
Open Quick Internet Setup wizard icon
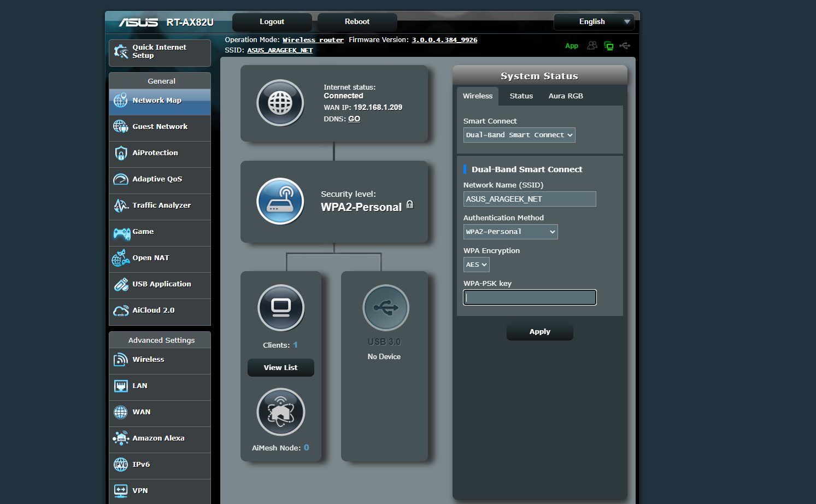121,51
